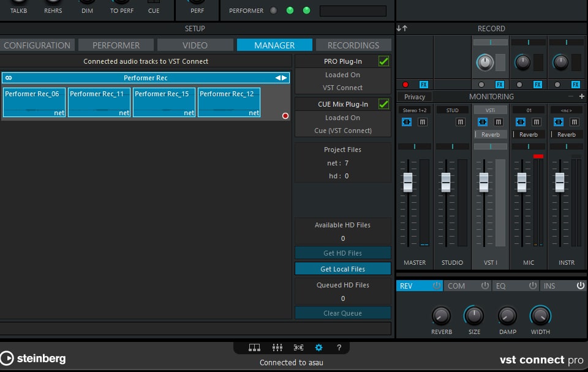Open FX on the MIC record channel
The width and height of the screenshot is (588, 372).
[x=537, y=85]
